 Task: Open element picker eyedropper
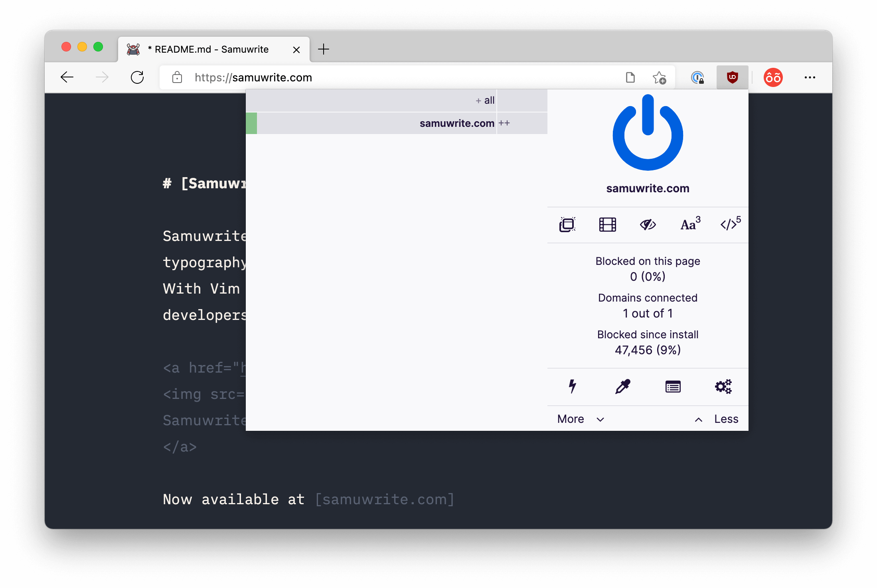coord(622,386)
